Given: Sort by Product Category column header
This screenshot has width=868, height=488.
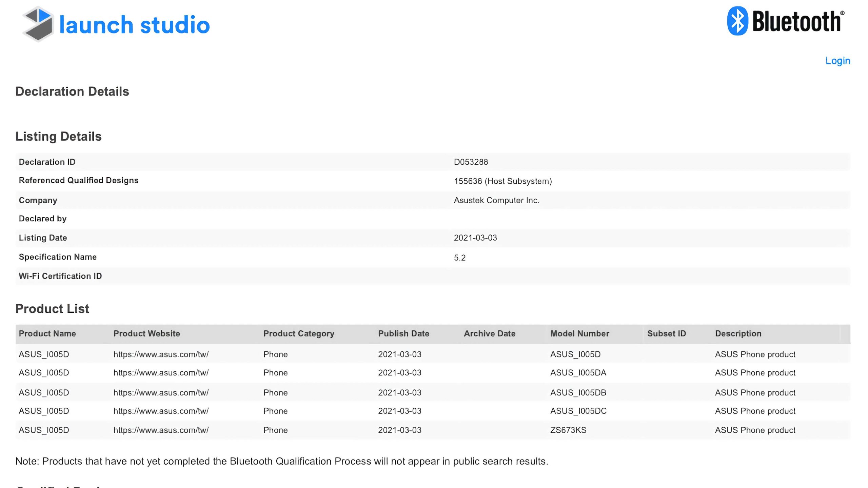Looking at the screenshot, I should coord(299,333).
